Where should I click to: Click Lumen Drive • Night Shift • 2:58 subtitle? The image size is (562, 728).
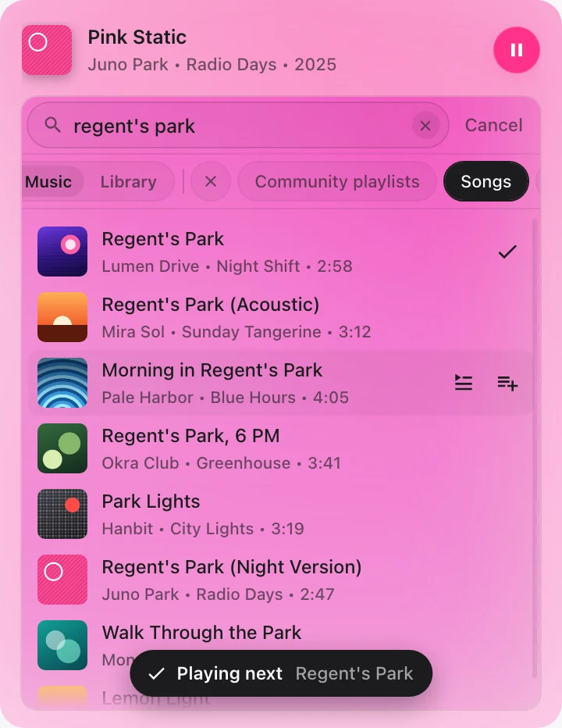[227, 266]
